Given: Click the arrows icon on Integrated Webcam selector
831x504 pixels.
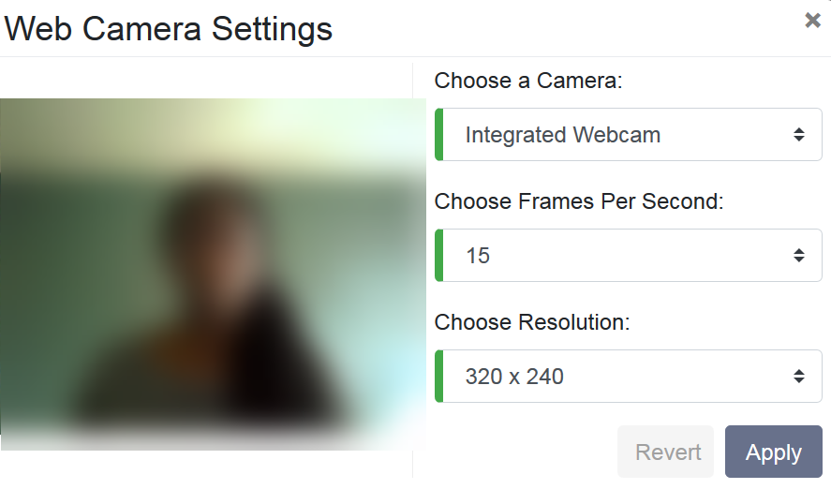Looking at the screenshot, I should click(798, 135).
